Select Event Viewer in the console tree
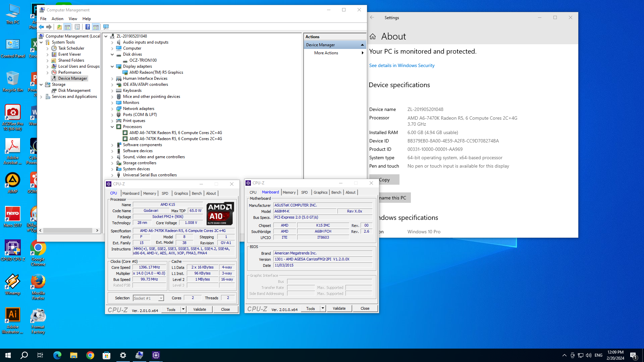Image resolution: width=644 pixels, height=362 pixels. tap(69, 54)
